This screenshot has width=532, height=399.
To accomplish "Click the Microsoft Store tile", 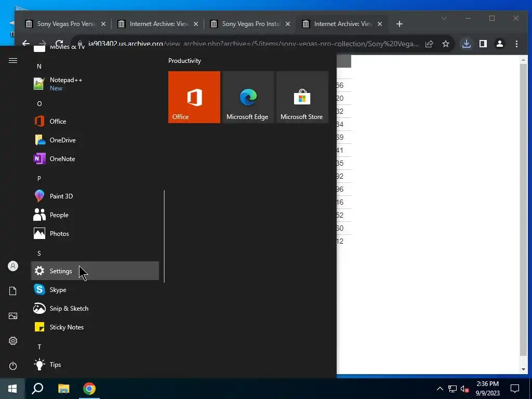I will point(302,97).
